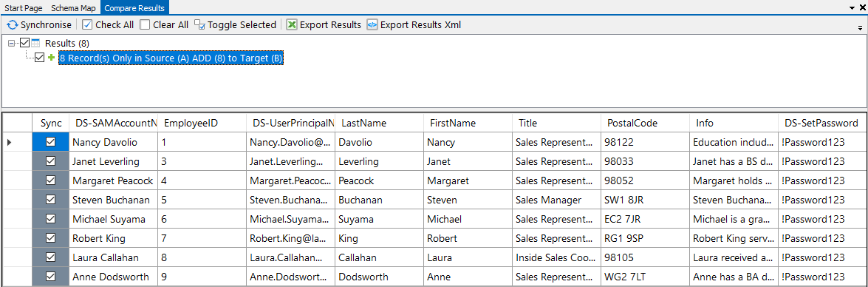Sort by the LastName column header

point(379,123)
